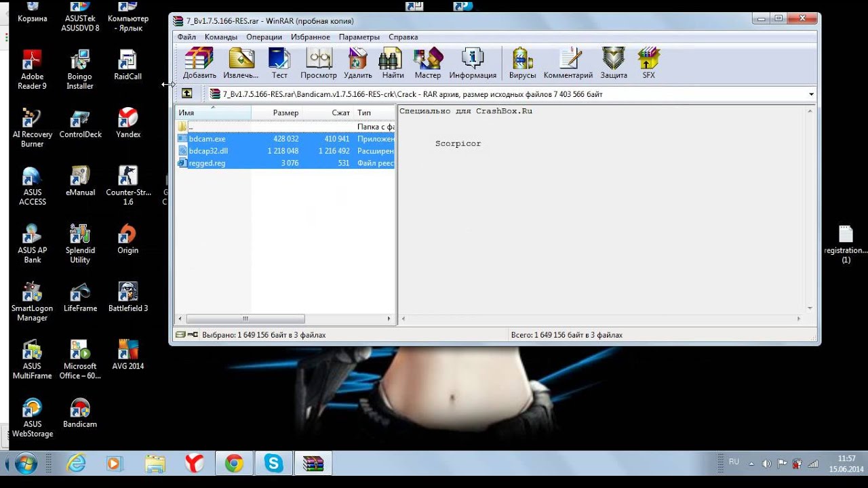The height and width of the screenshot is (488, 868).
Task: Open RaidCall desktop shortcut
Action: [127, 65]
